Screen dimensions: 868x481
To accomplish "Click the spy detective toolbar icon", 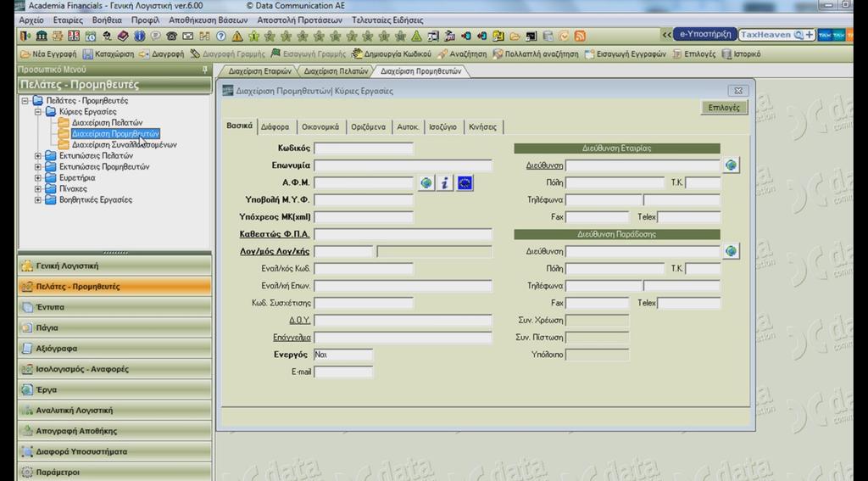I will 107,36.
